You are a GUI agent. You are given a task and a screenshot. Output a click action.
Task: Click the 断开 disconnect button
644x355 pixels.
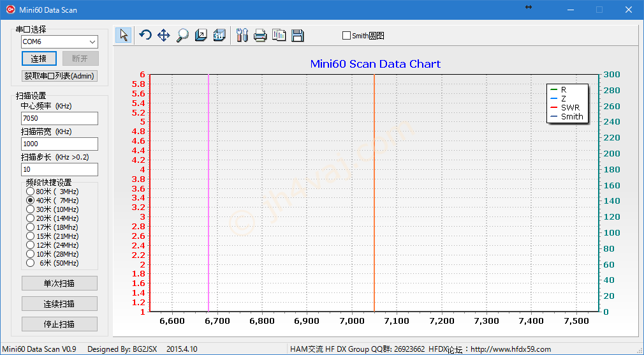(80, 58)
